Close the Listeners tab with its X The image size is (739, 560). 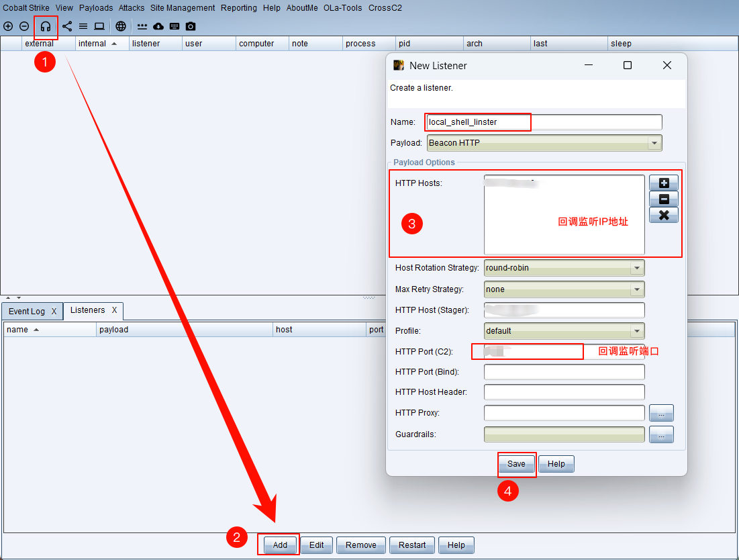click(x=114, y=310)
